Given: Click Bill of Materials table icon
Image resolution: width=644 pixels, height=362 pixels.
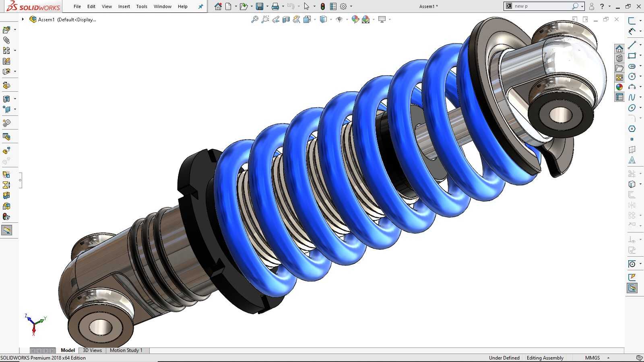Looking at the screenshot, I should pos(6,137).
